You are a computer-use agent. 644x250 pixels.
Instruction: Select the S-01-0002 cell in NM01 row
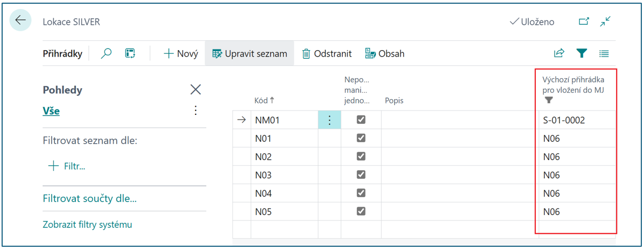564,120
